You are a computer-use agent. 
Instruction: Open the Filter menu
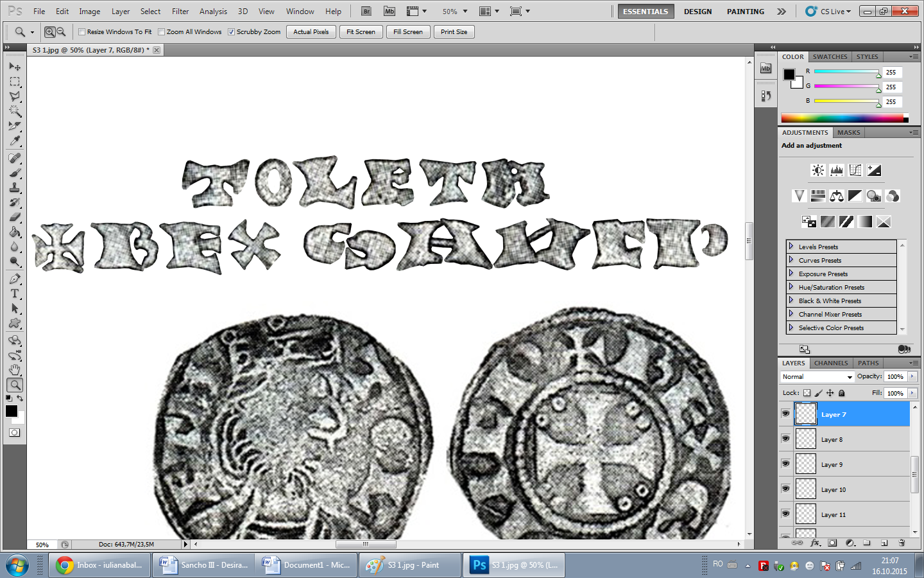(x=180, y=12)
